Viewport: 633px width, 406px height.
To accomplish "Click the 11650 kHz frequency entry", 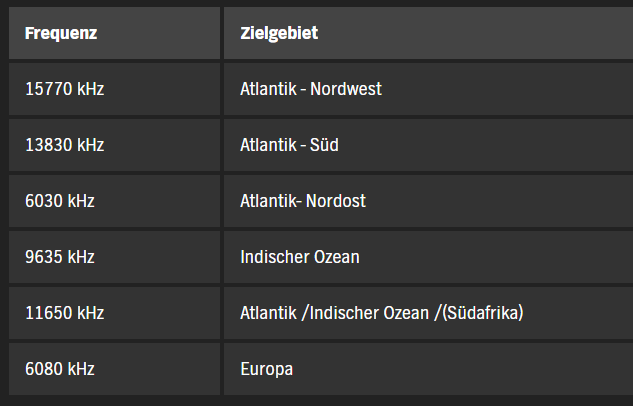I will (x=65, y=313).
